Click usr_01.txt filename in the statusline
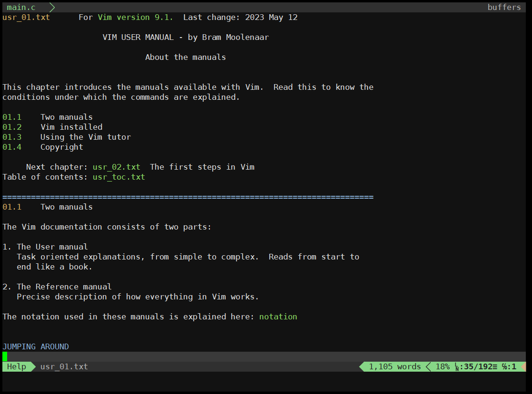 64,366
